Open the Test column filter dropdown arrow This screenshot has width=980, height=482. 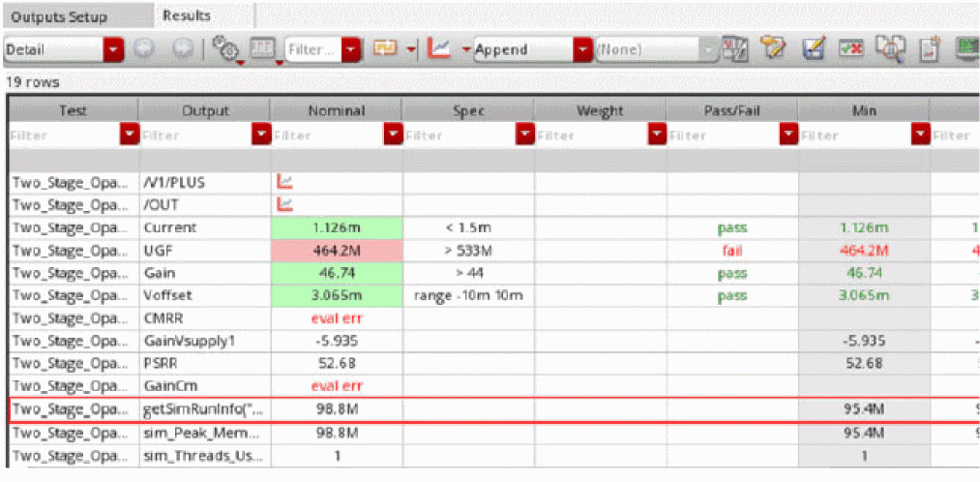click(128, 136)
